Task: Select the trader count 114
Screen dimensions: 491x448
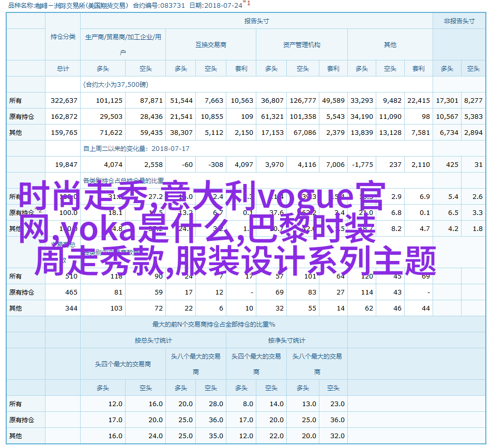Action: (367, 292)
